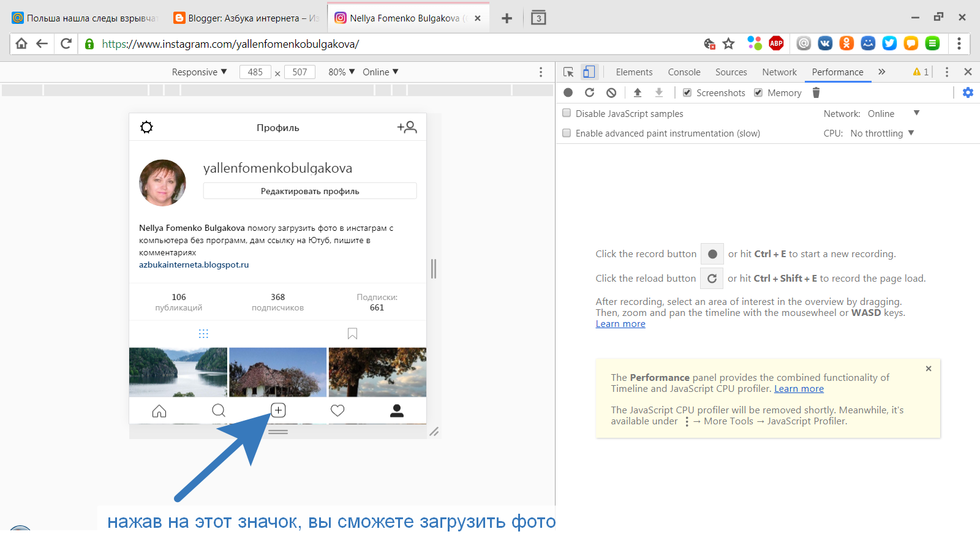Open the 80% zoom dropdown
Viewport: 980px width, 537px height.
pyautogui.click(x=342, y=72)
